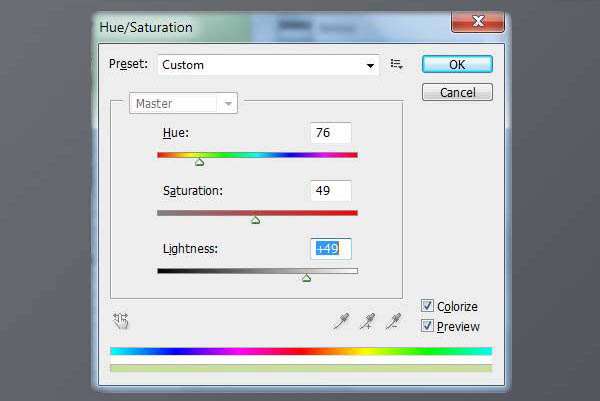Select the subtract-from-sample eyedropper
Screen dimensions: 600x401
coord(394,321)
